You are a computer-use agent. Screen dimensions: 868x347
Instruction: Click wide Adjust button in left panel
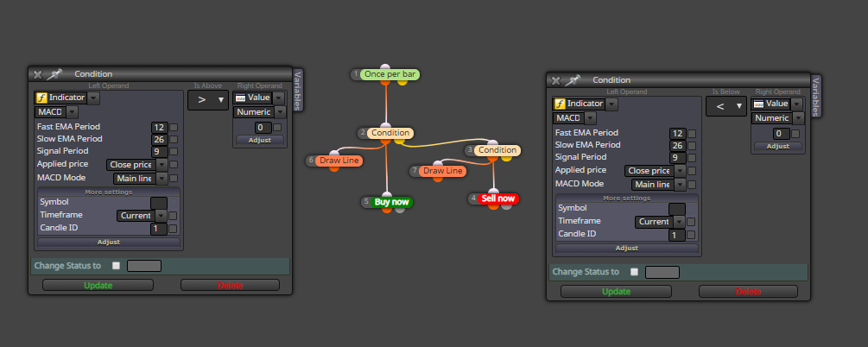click(x=109, y=243)
